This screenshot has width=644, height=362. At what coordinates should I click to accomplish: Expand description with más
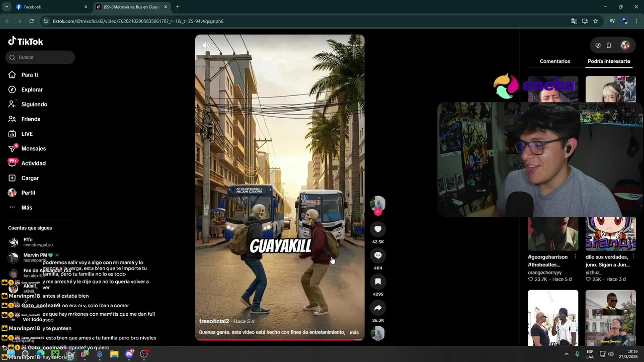(x=354, y=332)
